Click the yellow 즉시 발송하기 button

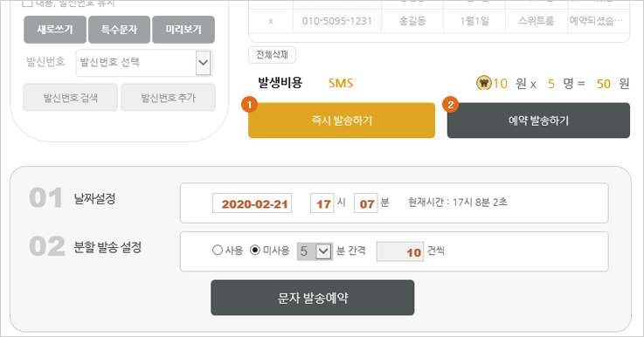(342, 120)
